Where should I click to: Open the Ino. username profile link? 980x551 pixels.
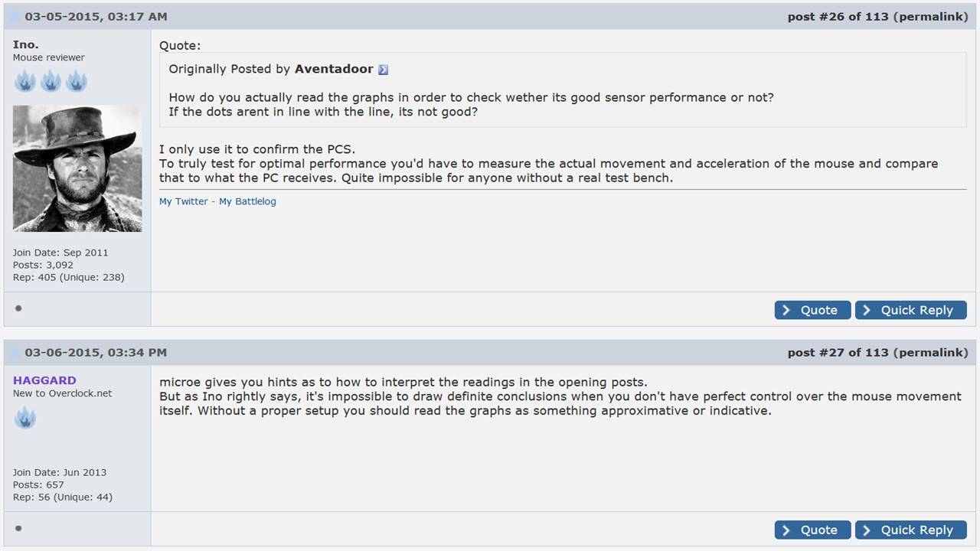25,44
